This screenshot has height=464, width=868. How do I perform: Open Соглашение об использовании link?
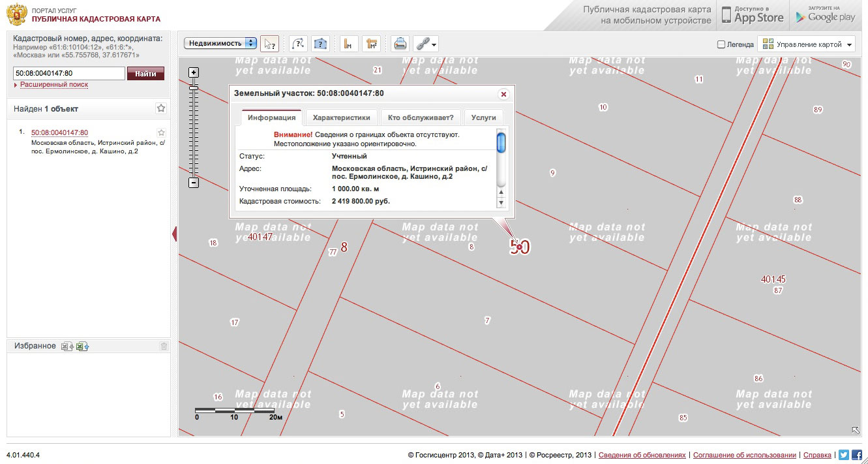(745, 455)
